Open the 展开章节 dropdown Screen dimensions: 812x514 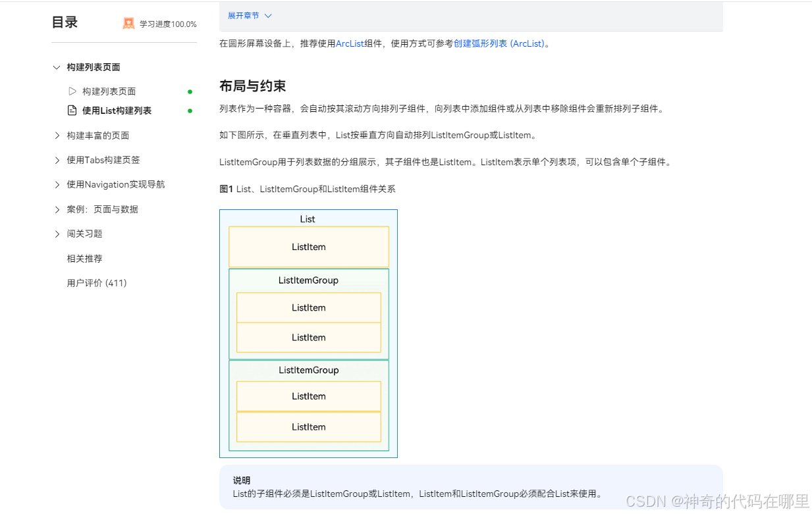(x=249, y=15)
